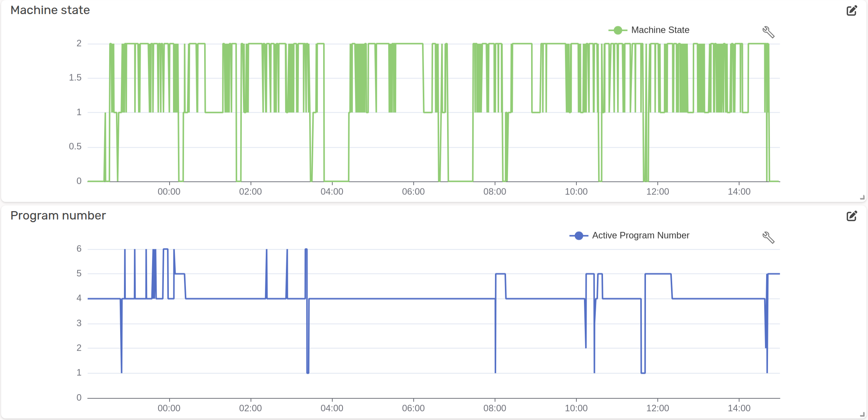Click the resize handle of Machine state panel
Screen dimensions: 868x420
862,197
